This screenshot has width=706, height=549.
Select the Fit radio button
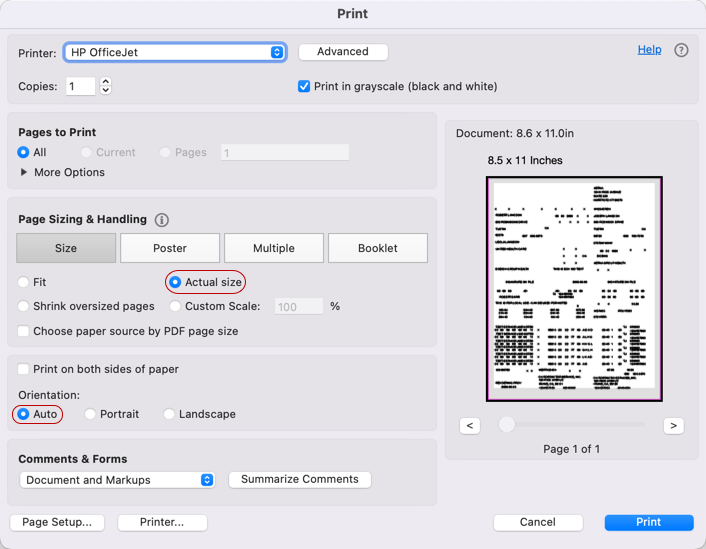pos(23,282)
